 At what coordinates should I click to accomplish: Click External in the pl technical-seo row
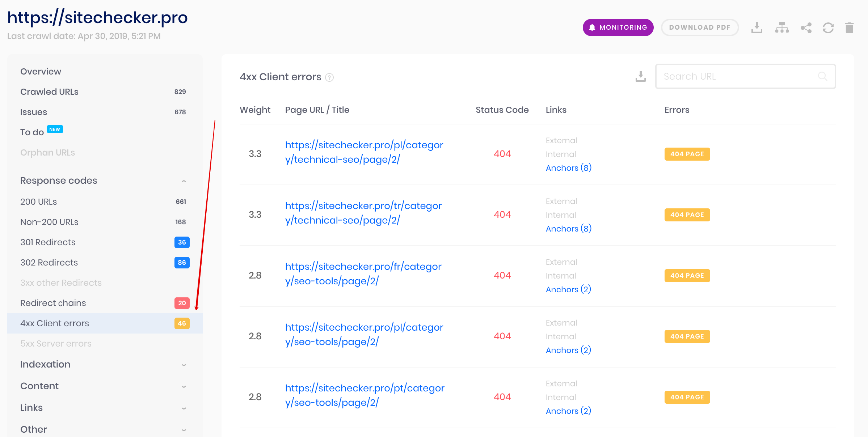tap(561, 140)
